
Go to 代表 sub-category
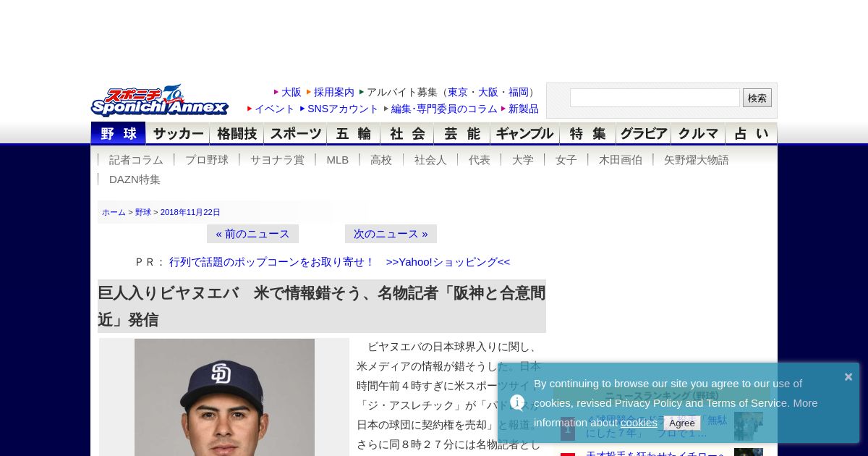coord(480,160)
